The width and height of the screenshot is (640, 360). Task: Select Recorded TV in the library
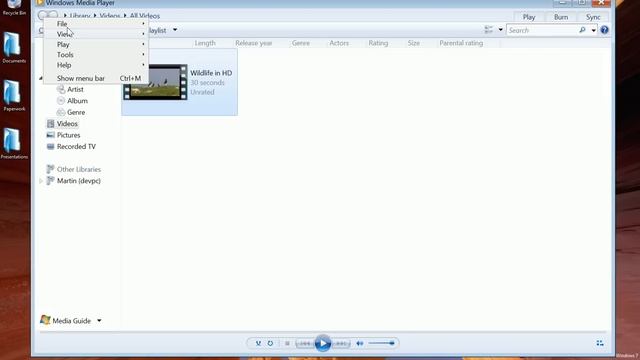(76, 146)
